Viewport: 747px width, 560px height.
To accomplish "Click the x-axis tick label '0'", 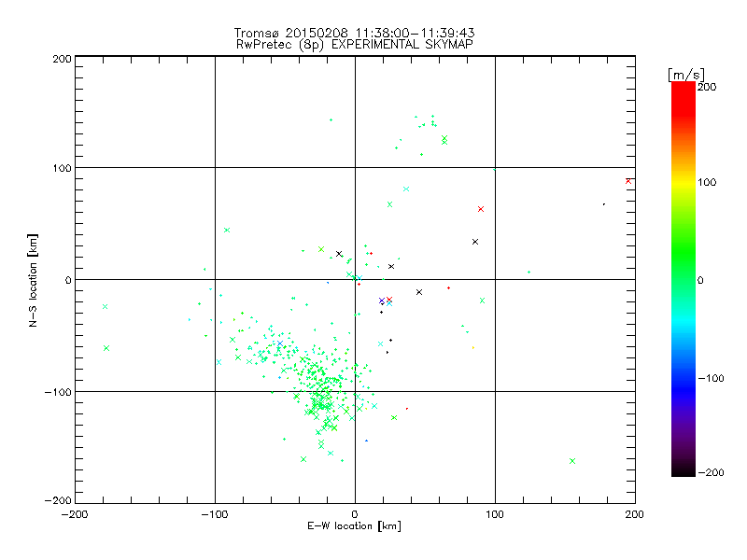I will click(355, 514).
